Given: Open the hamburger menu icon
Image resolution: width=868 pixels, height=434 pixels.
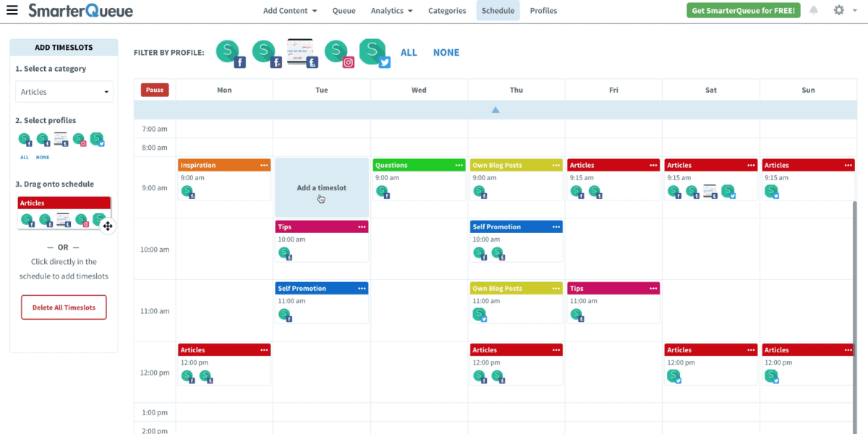Looking at the screenshot, I should click(x=12, y=10).
